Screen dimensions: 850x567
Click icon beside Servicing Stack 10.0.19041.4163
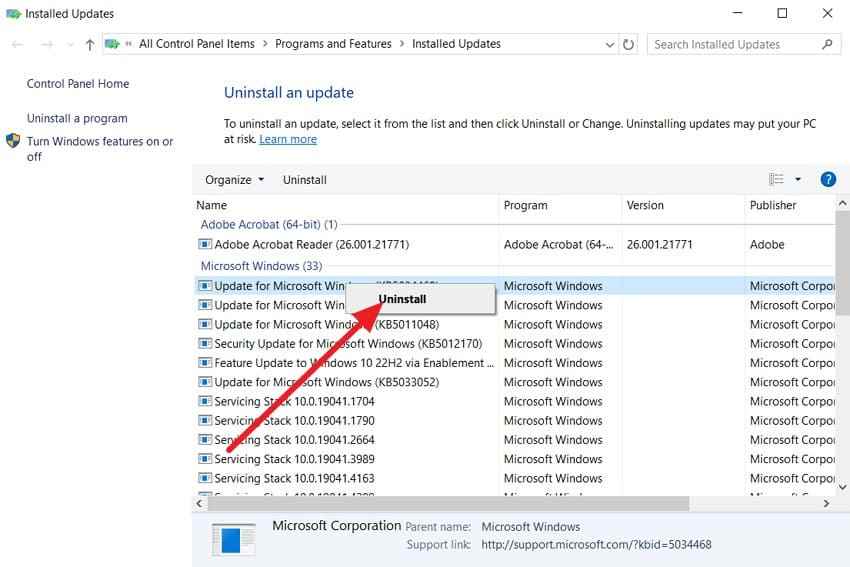pos(205,478)
